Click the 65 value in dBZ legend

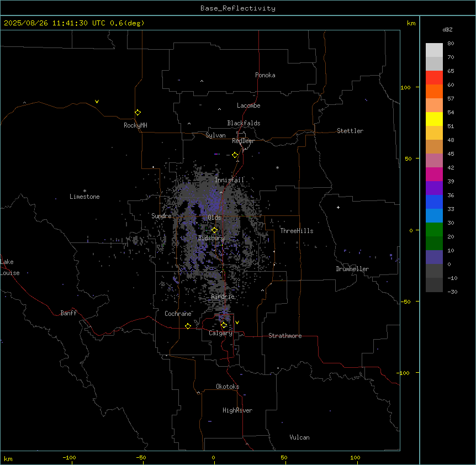coord(451,71)
